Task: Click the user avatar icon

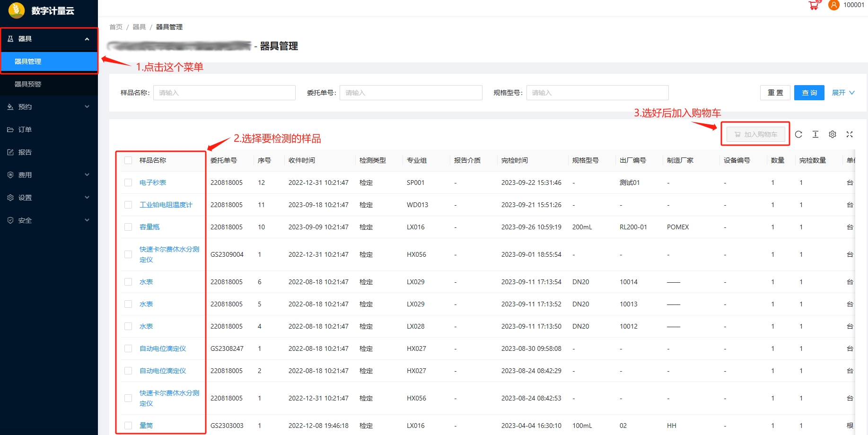Action: (834, 5)
